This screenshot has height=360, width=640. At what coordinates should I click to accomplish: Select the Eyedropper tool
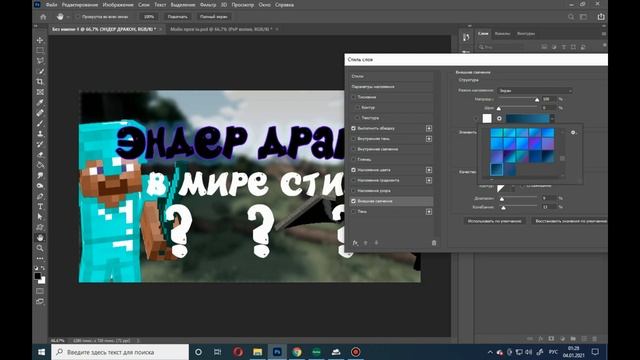[40, 102]
